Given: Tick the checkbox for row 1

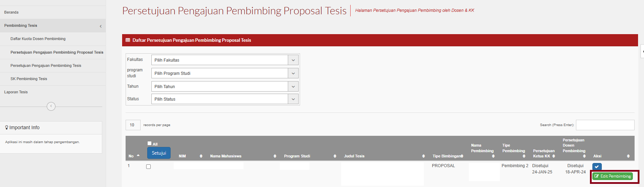Looking at the screenshot, I should tap(149, 167).
